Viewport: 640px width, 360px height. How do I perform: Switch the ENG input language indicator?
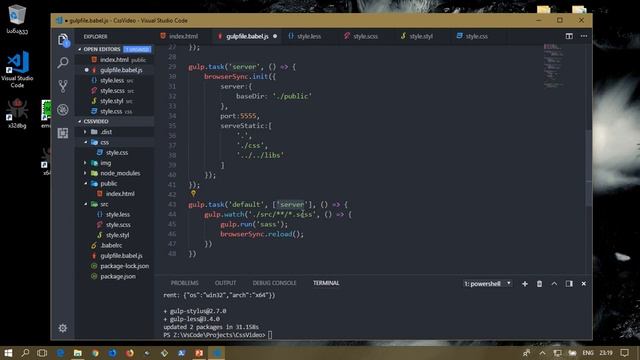click(x=588, y=353)
